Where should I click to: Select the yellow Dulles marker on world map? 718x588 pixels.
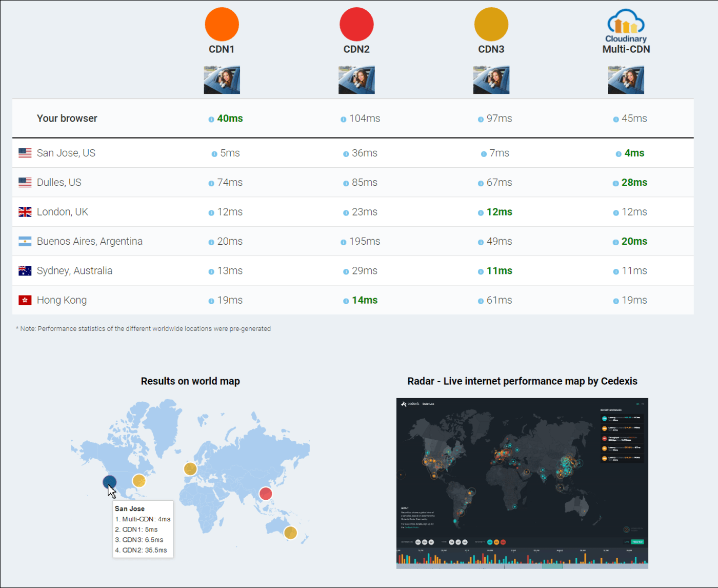click(x=139, y=481)
